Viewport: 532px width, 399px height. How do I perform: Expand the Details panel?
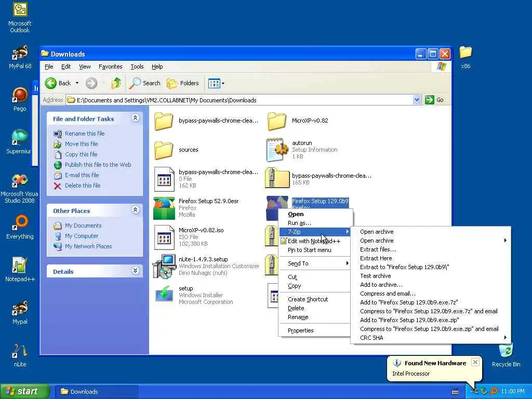click(135, 271)
